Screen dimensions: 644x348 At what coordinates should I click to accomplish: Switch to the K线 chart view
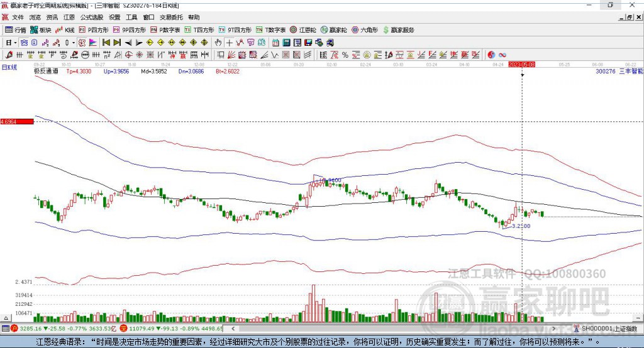[65, 30]
